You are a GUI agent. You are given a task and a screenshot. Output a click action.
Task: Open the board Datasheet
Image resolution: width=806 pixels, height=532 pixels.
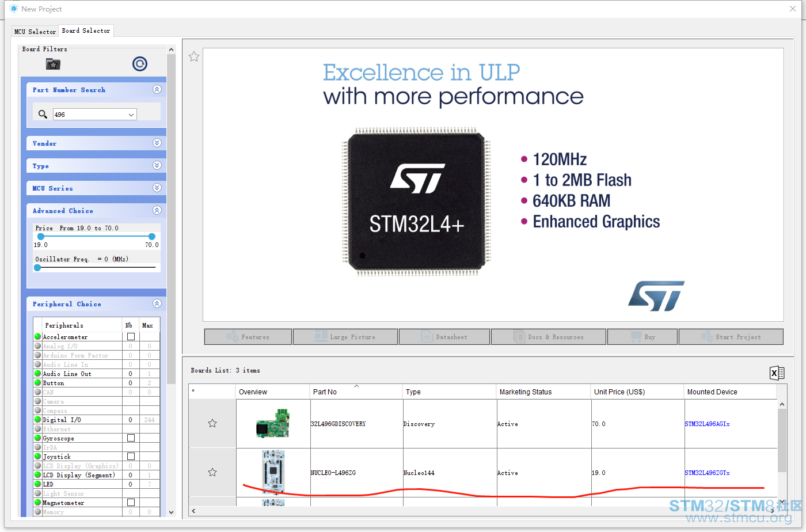click(444, 337)
